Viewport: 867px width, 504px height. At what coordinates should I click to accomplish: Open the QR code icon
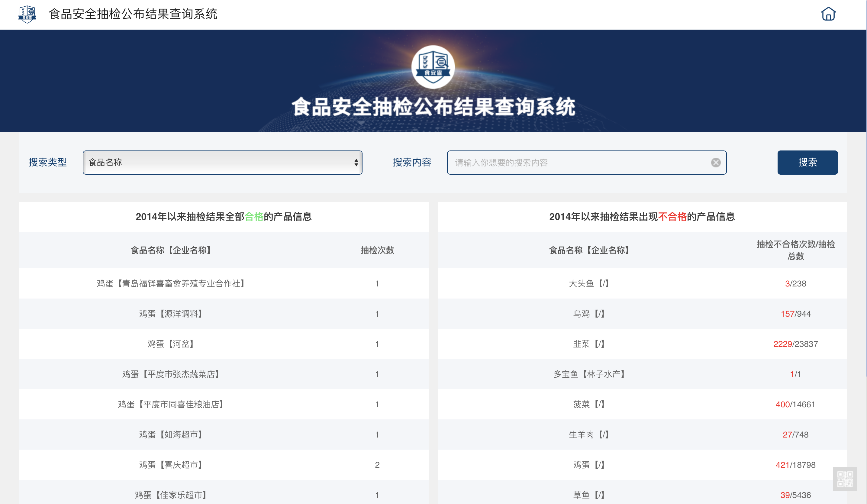[x=845, y=479]
